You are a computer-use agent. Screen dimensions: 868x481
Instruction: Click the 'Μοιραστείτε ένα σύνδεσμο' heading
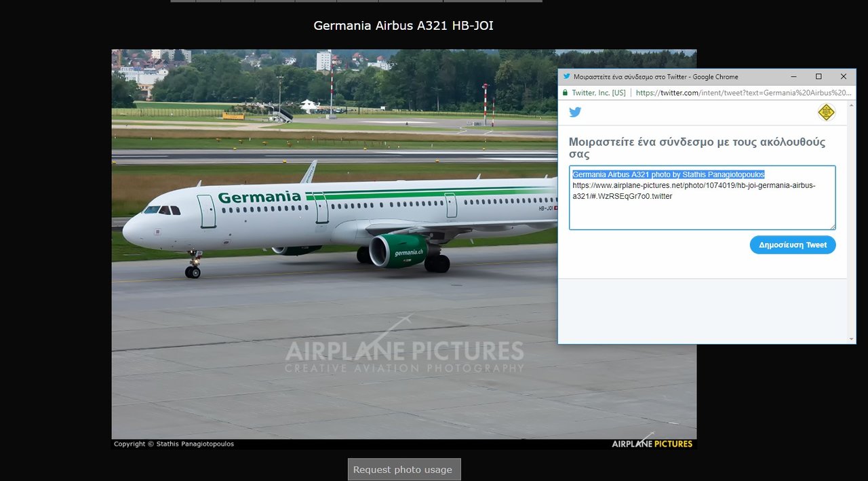coord(697,148)
